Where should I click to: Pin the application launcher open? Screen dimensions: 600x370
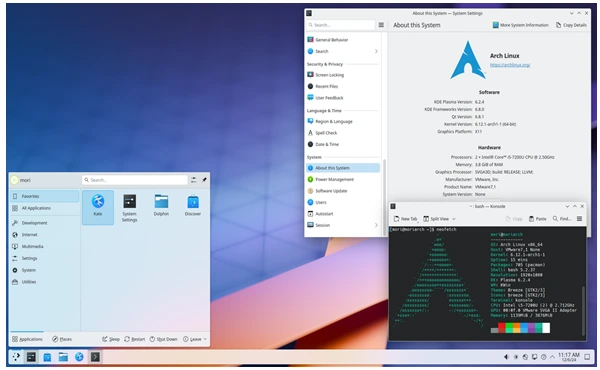[x=204, y=180]
